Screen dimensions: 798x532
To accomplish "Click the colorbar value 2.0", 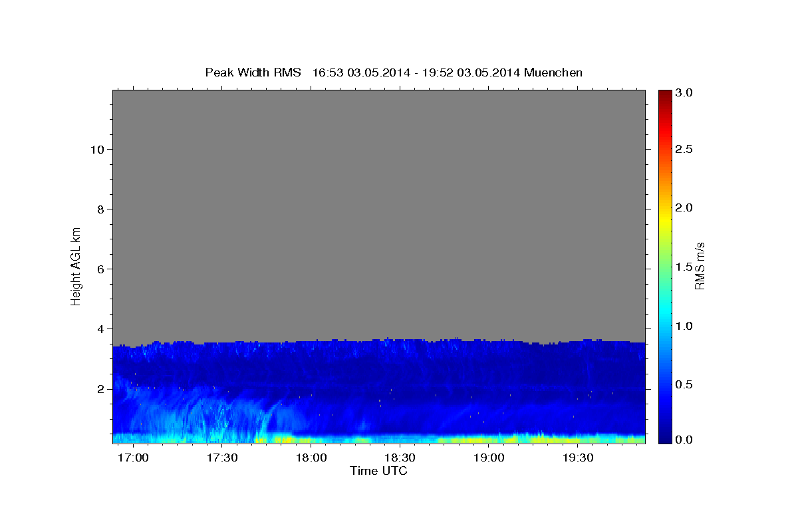I will [685, 208].
